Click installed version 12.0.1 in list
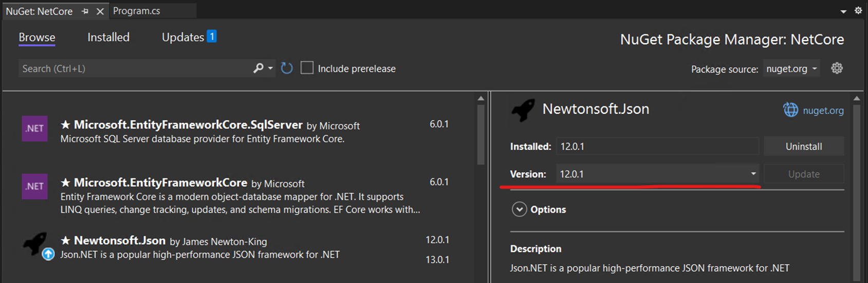 (437, 240)
